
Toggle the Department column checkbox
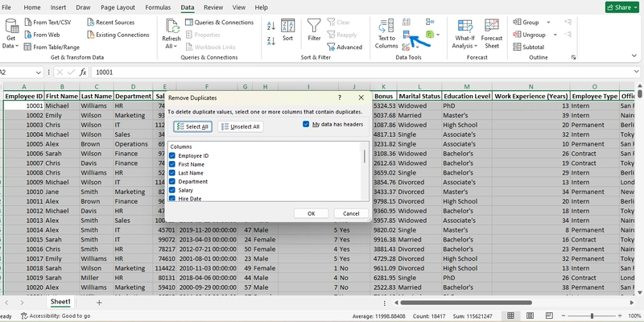point(172,181)
